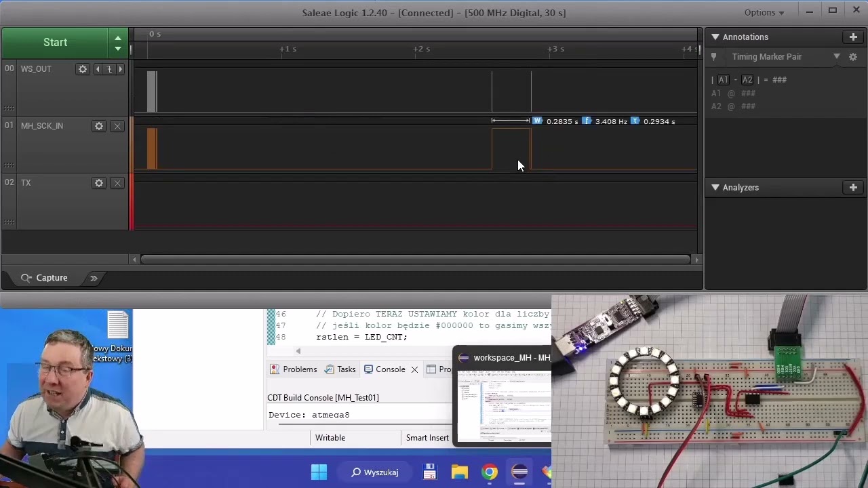Click the 3.408 Hz frequency value
This screenshot has width=868, height=488.
click(611, 122)
